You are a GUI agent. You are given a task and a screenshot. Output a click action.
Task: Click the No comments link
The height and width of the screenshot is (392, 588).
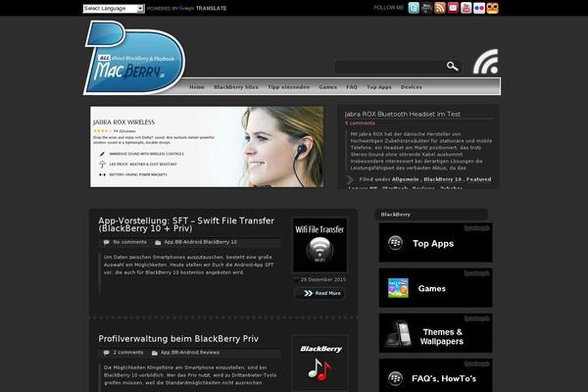[129, 242]
